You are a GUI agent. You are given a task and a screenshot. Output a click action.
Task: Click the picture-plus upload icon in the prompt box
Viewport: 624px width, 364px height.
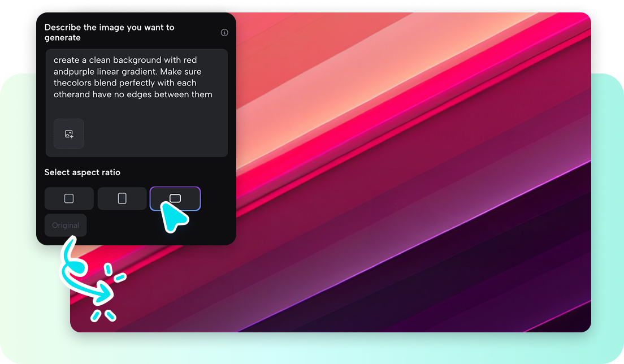pyautogui.click(x=68, y=134)
